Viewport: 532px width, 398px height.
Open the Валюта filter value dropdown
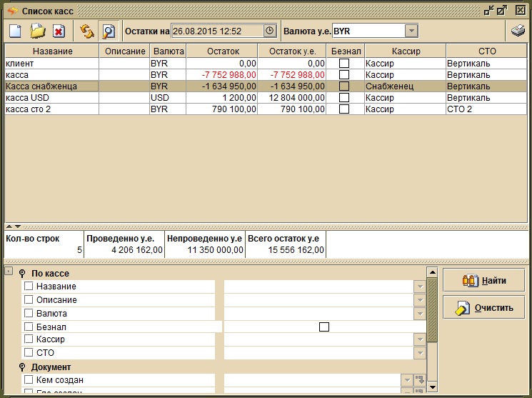tap(420, 314)
